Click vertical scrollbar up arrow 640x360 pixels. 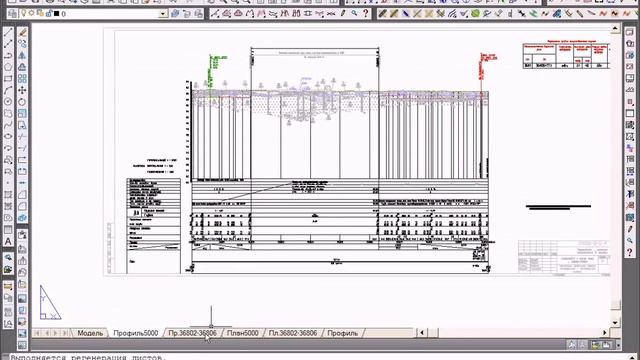615,29
